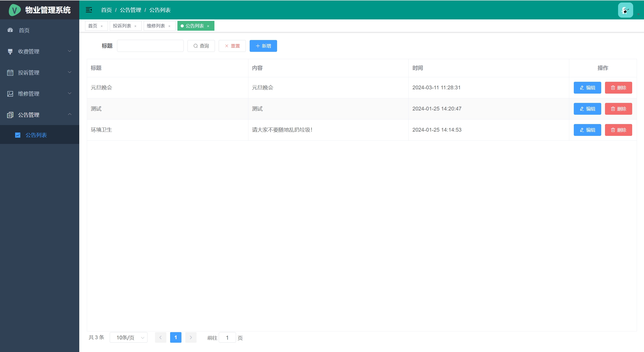
Task: Click the next page arrow in pagination
Action: [x=191, y=337]
